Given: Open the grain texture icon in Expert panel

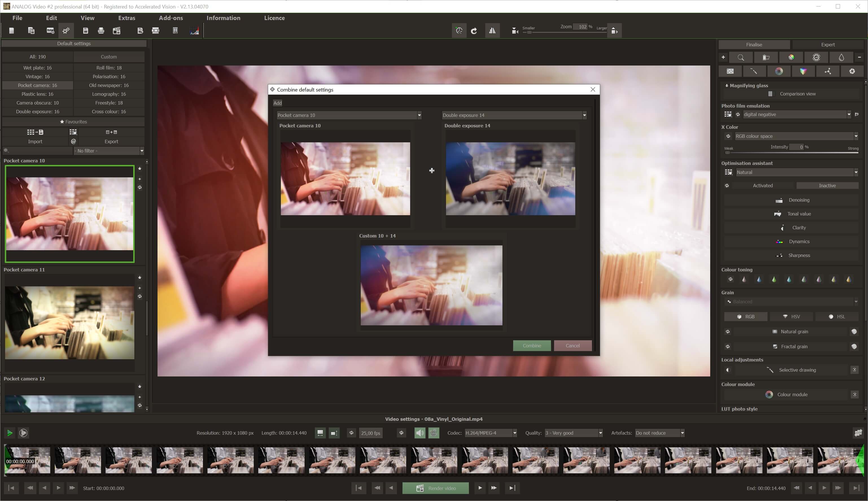Looking at the screenshot, I should 730,71.
